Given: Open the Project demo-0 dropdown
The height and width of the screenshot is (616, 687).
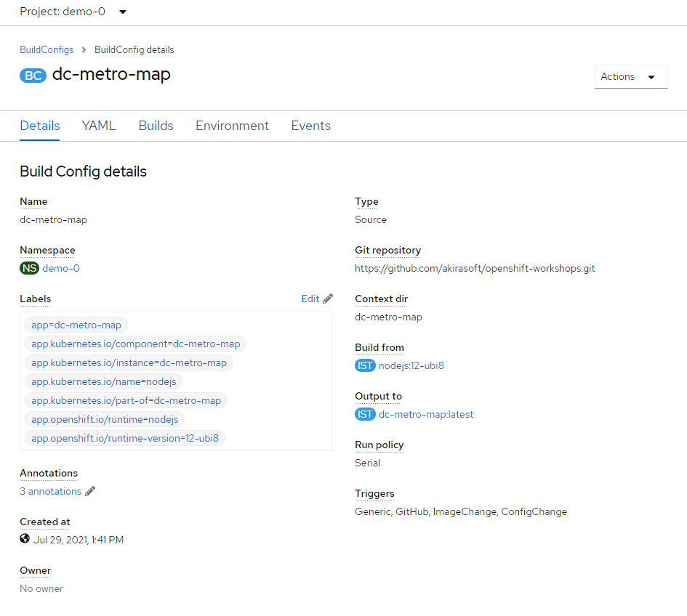Looking at the screenshot, I should [73, 12].
